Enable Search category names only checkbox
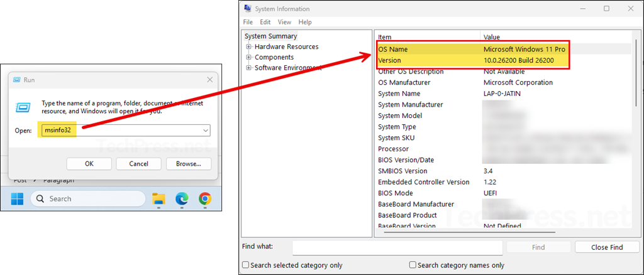Image resolution: width=644 pixels, height=275 pixels. pyautogui.click(x=413, y=265)
